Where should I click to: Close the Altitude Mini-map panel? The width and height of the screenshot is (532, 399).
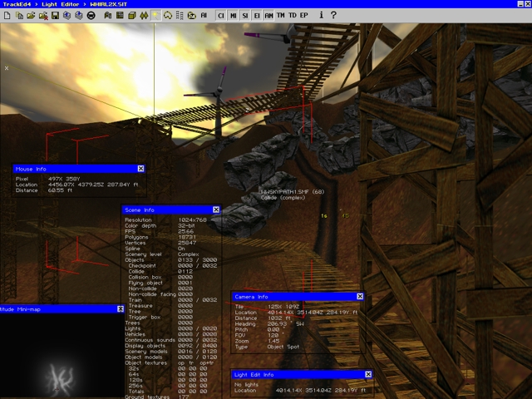[121, 308]
